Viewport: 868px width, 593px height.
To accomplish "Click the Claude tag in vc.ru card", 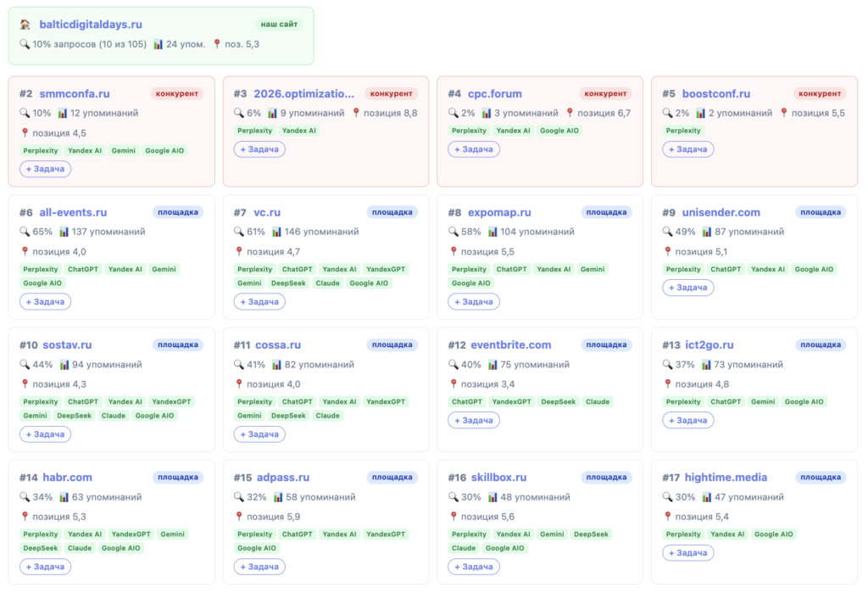I will (x=328, y=283).
